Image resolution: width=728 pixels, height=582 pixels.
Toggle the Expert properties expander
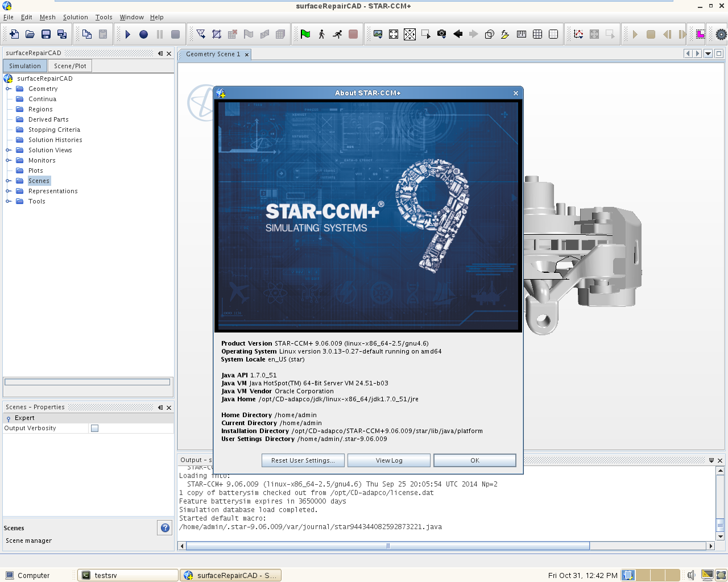click(9, 418)
